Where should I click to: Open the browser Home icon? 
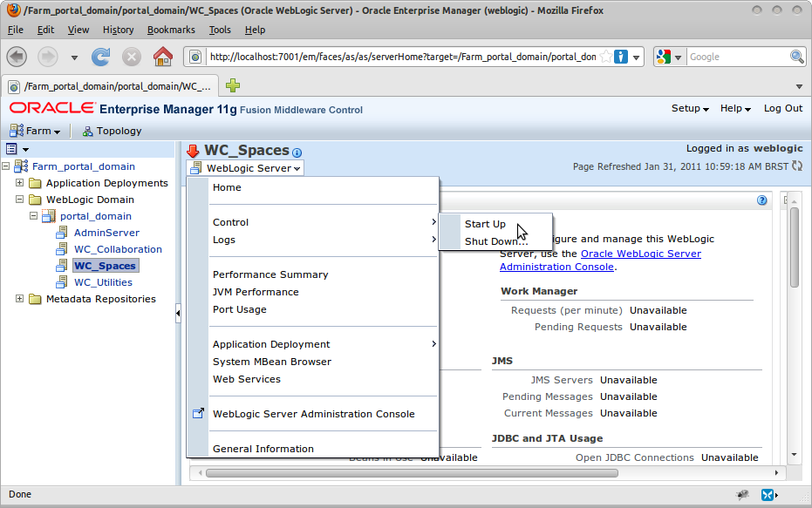pos(163,56)
